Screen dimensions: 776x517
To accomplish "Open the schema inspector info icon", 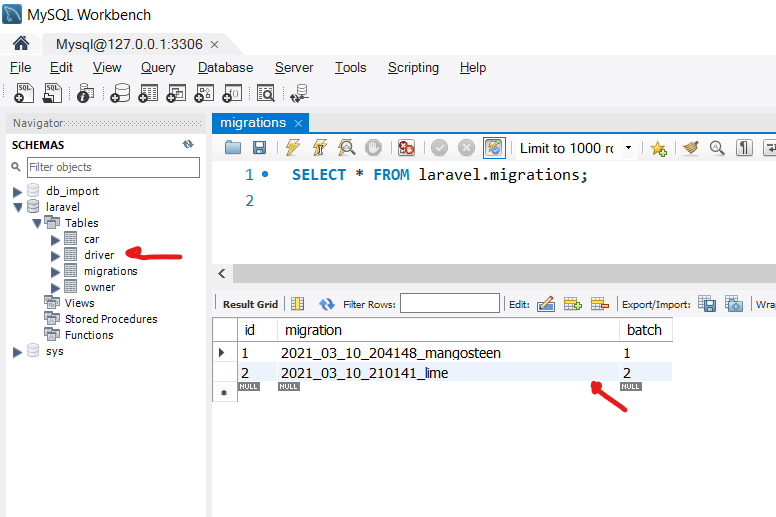I will point(85,93).
